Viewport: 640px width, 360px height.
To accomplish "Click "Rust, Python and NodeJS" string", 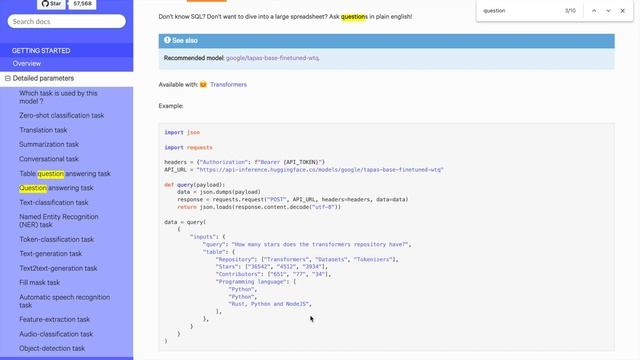I will tap(270, 304).
